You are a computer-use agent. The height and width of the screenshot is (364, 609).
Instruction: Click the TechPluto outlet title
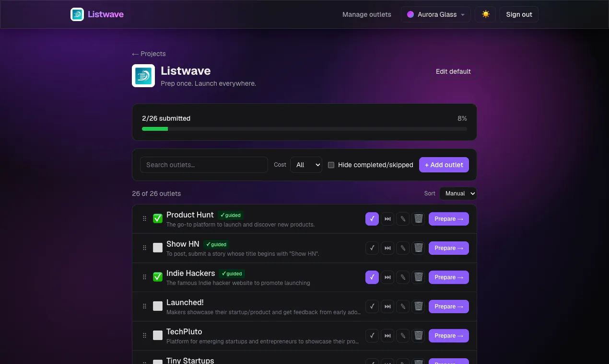pos(184,331)
